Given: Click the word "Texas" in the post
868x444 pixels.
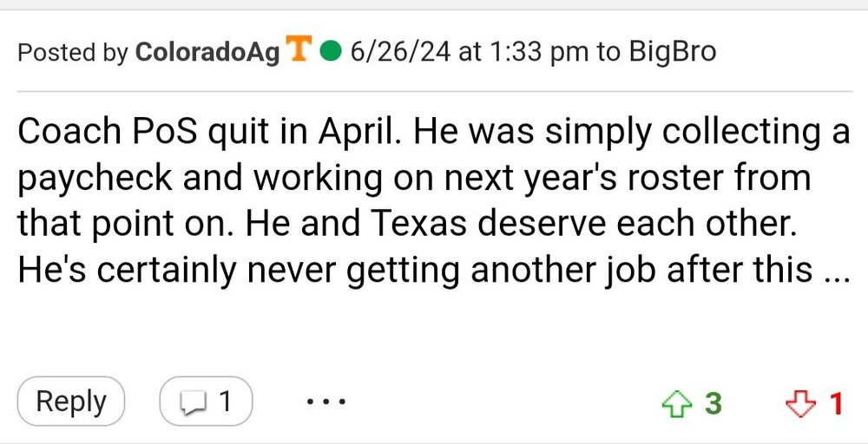Looking at the screenshot, I should click(417, 225).
